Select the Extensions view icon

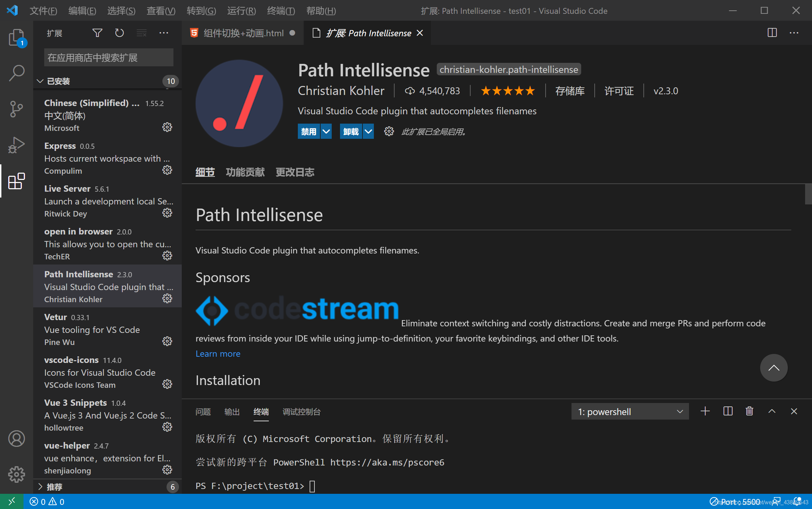(16, 181)
